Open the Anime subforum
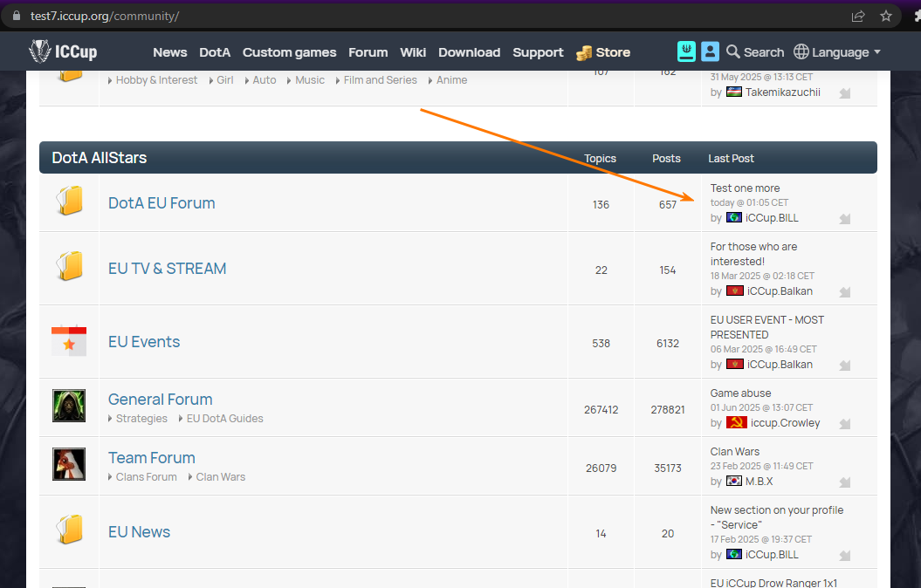 (x=451, y=79)
